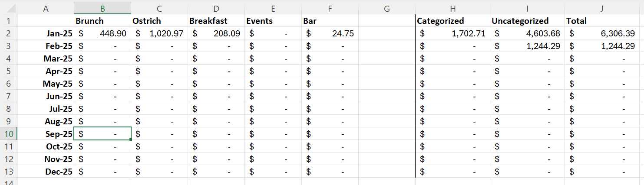The height and width of the screenshot is (185, 644).
Task: Select the Jun-25 date cell
Action: coord(46,96)
